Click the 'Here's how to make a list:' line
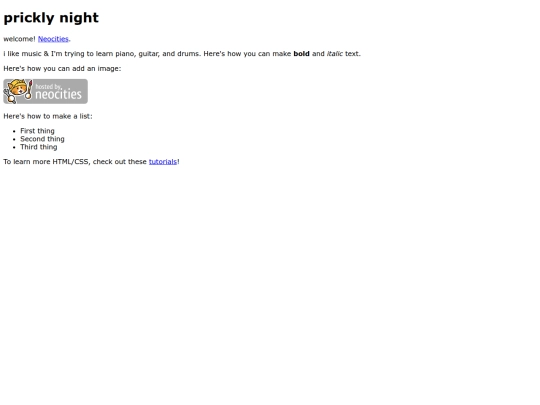This screenshot has height=405, width=540. 48,116
